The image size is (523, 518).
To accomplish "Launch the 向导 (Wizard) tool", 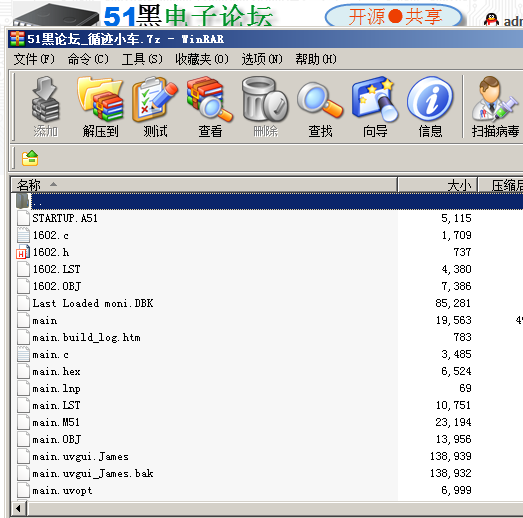I will [x=375, y=107].
